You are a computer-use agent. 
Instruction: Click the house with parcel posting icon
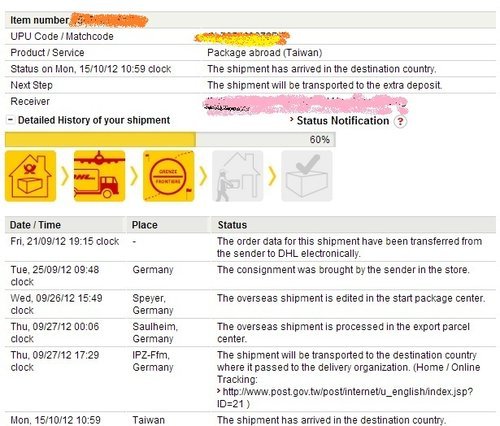click(x=30, y=176)
